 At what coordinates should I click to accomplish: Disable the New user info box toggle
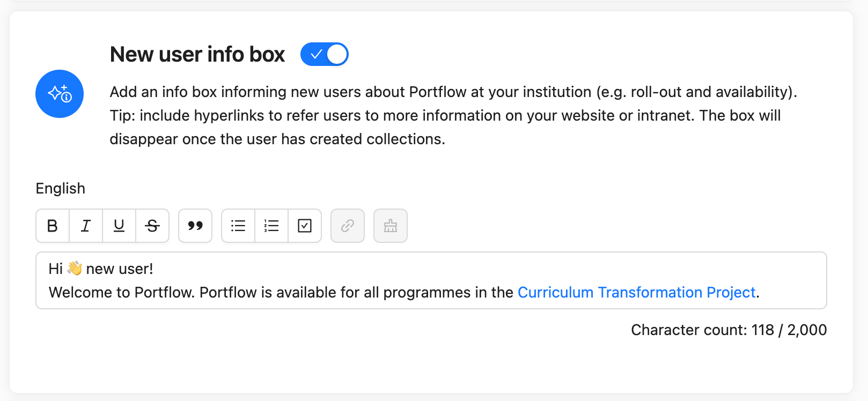(x=325, y=54)
